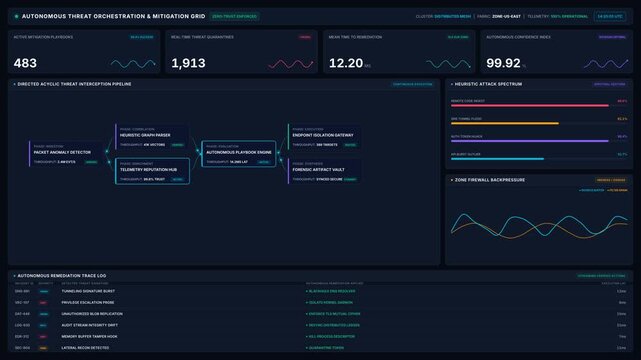This screenshot has width=641, height=360.
Task: Click the severity badge on the Privilege Escalation Probe row
Action: tap(43, 303)
